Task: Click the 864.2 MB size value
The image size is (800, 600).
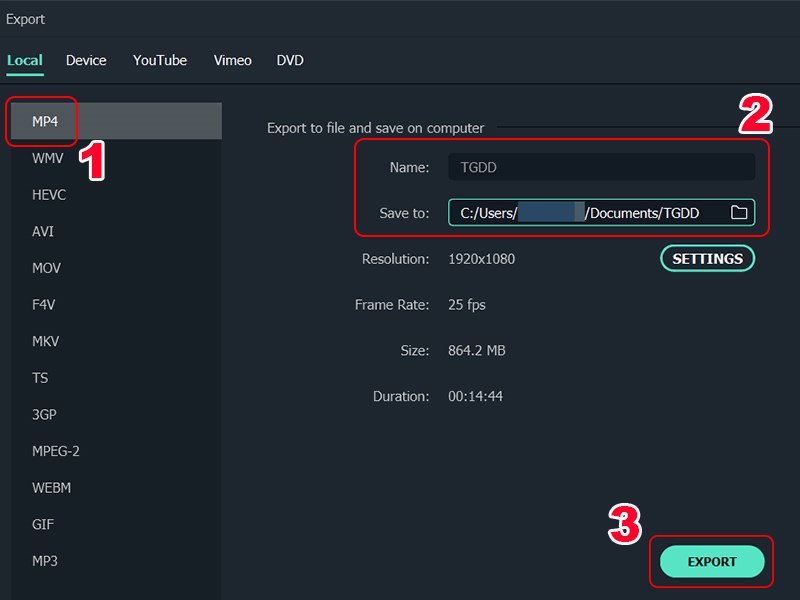Action: tap(477, 351)
